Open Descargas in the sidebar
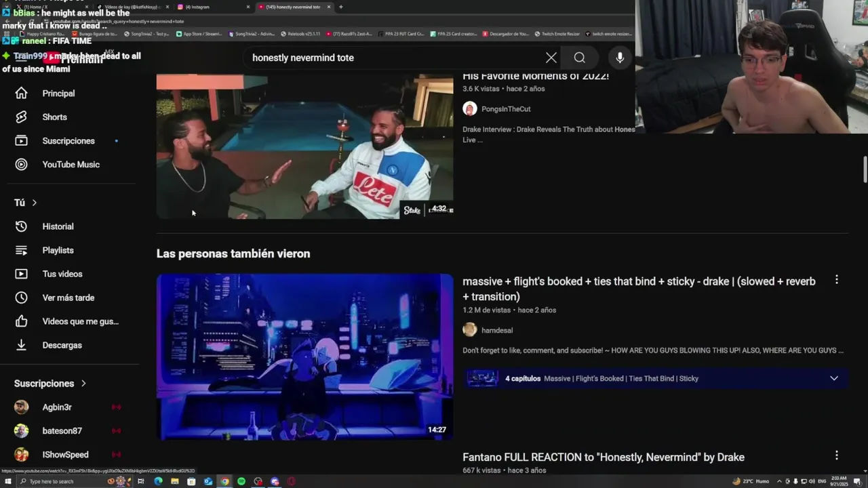Screen dimensions: 868x488 click(62, 345)
